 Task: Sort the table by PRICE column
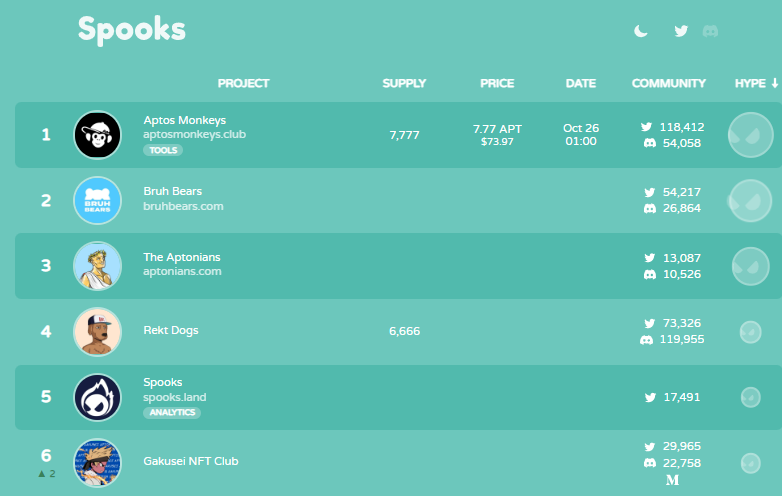pos(497,83)
